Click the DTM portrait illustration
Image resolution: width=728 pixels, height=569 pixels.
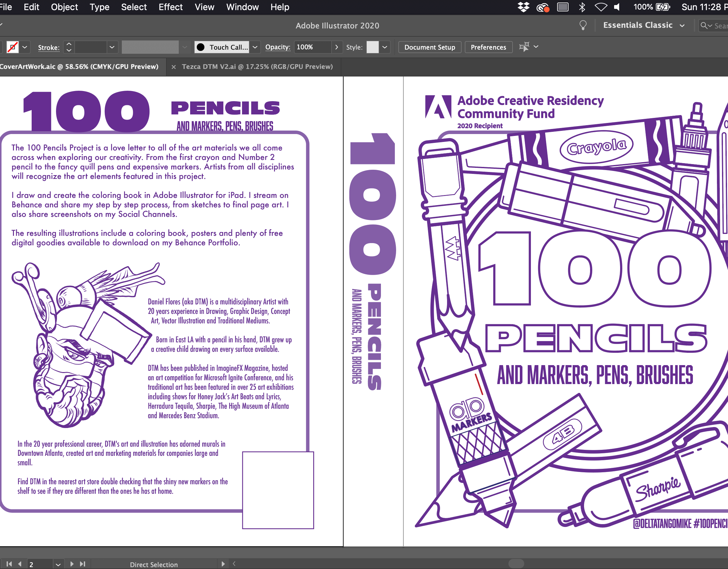[88, 345]
